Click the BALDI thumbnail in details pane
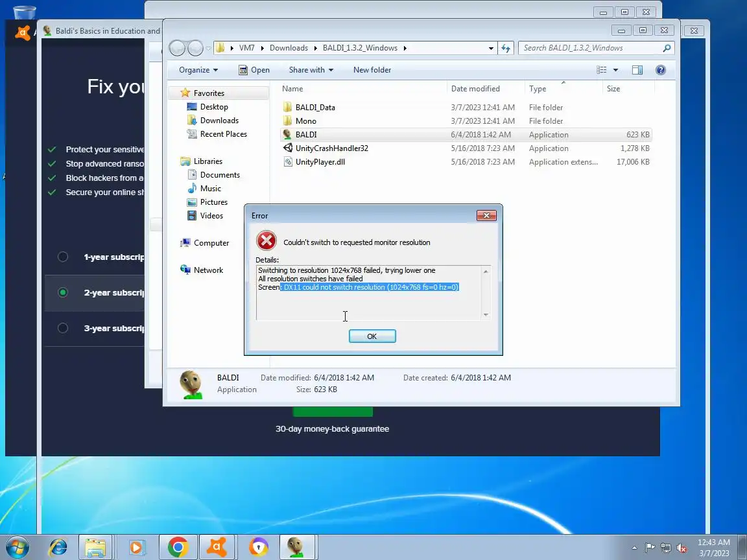Viewport: 747px width, 560px height. click(x=191, y=384)
